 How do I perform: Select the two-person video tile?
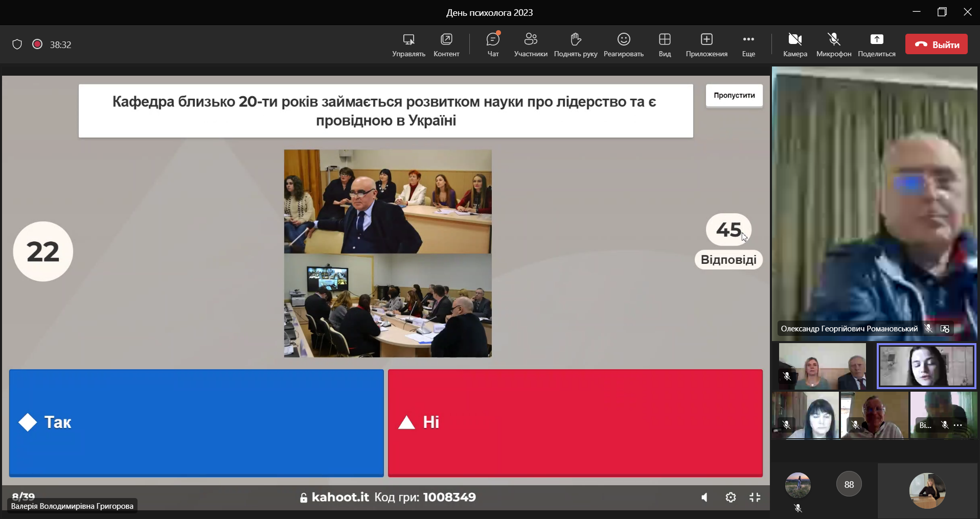(x=822, y=366)
